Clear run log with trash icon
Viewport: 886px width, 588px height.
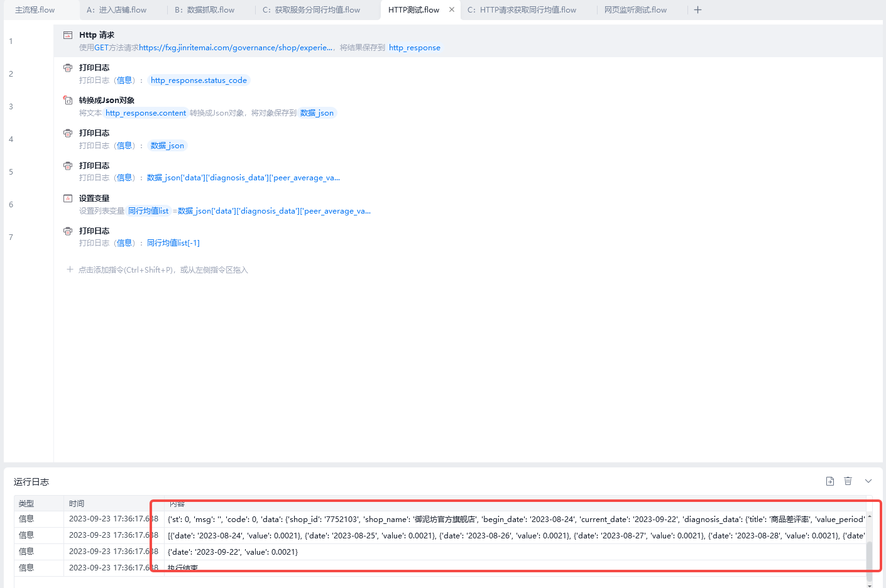(848, 481)
